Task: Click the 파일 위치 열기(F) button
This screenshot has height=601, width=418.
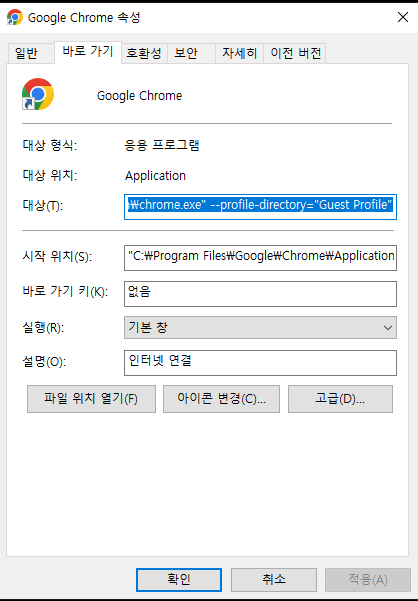Action: tap(91, 399)
